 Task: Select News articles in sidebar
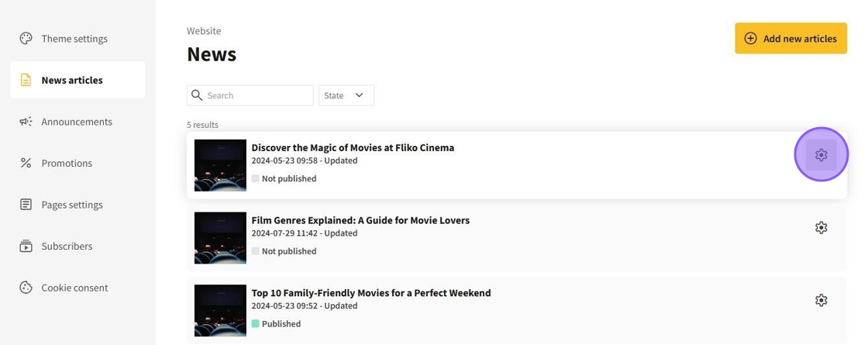click(x=71, y=80)
